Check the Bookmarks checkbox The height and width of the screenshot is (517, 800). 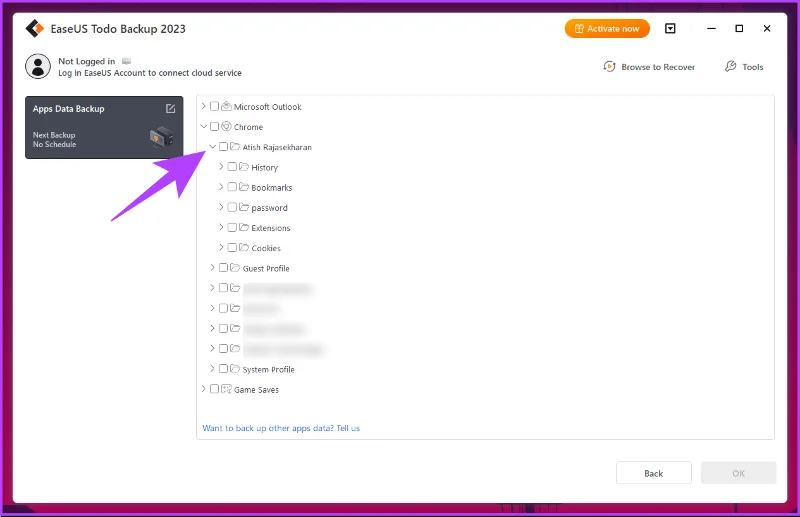click(x=232, y=187)
